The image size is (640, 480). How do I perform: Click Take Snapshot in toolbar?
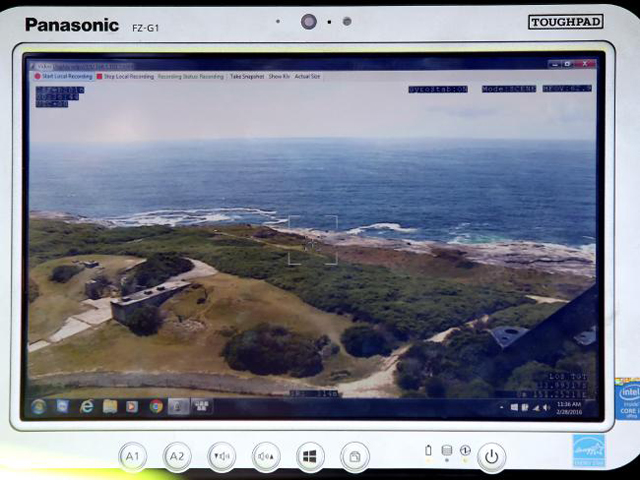(x=247, y=76)
